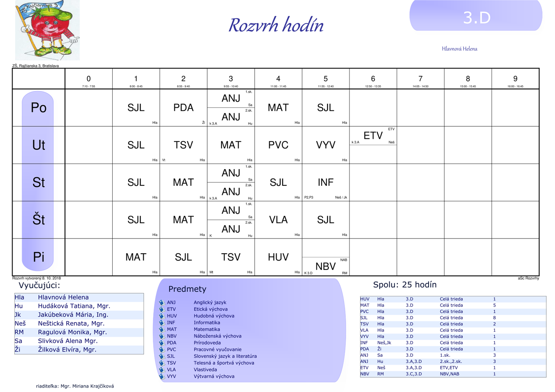Click Tuesday's TSV lesson in period 2
Image resolution: width=555 pixels, height=392 pixels.
(x=183, y=145)
